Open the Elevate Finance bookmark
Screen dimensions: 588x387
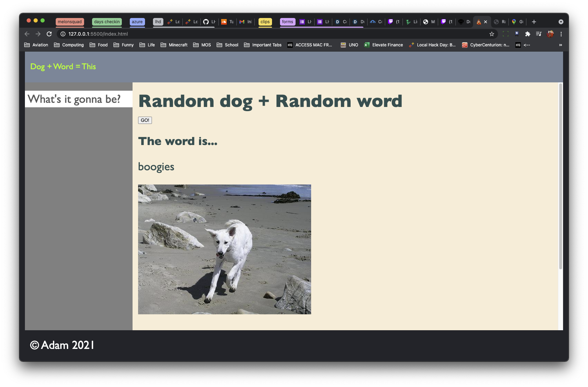coord(383,45)
